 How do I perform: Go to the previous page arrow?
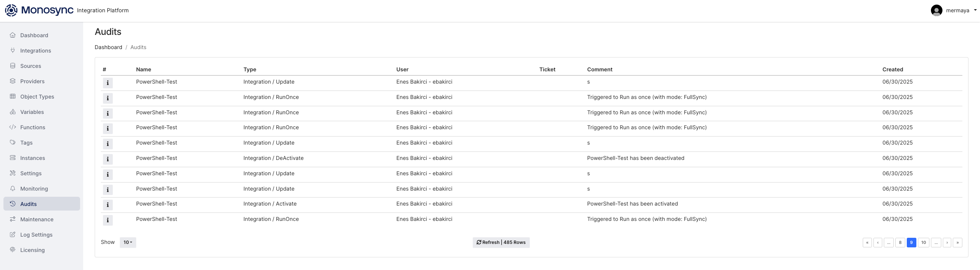[x=878, y=242]
